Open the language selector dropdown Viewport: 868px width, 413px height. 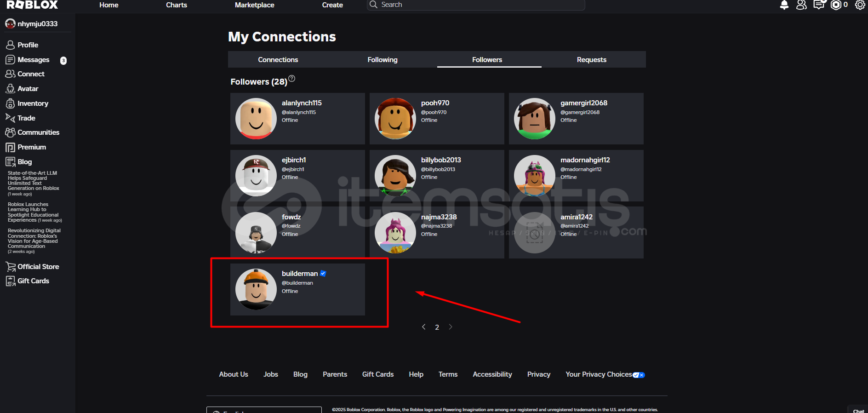pos(264,410)
